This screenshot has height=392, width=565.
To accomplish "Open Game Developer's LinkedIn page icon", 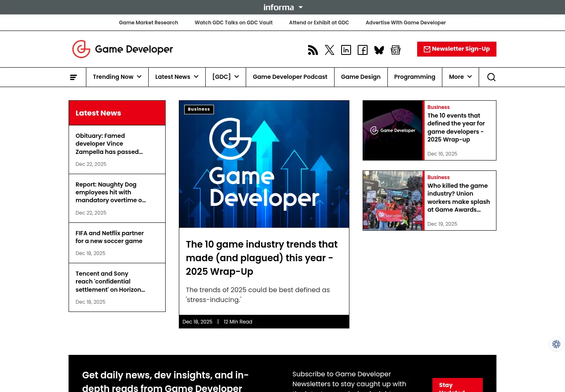I will click(x=346, y=50).
